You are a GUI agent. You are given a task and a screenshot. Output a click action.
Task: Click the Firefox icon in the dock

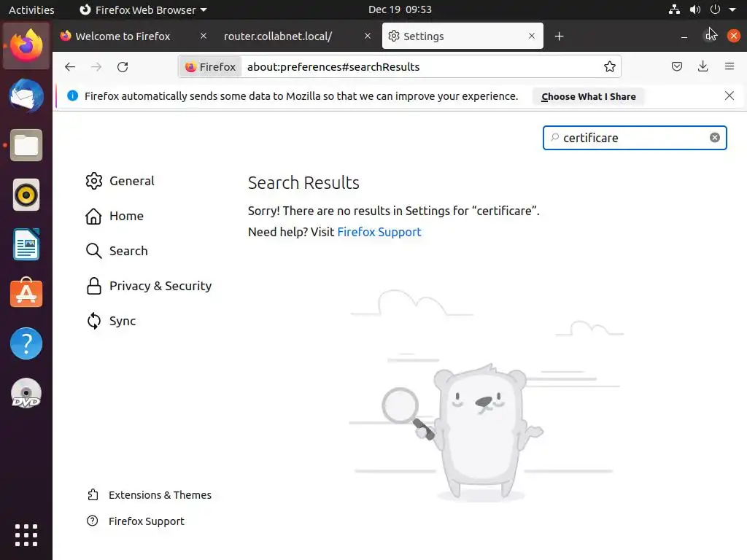tap(26, 46)
